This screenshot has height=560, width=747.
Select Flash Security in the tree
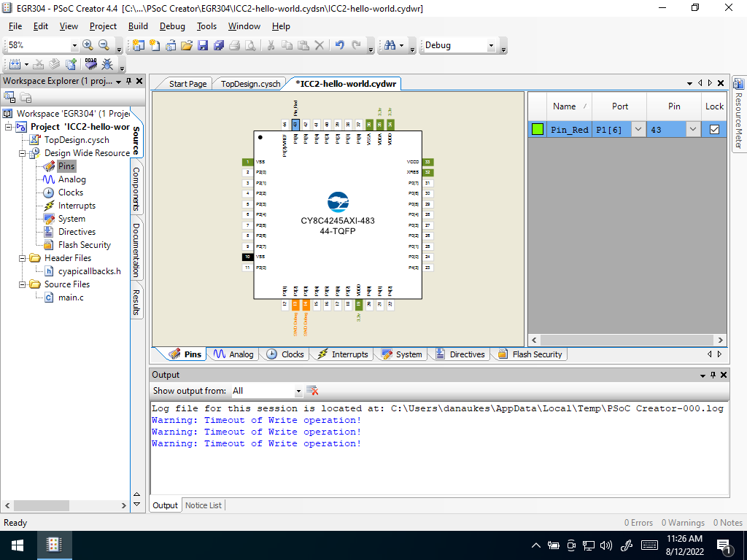pyautogui.click(x=85, y=245)
